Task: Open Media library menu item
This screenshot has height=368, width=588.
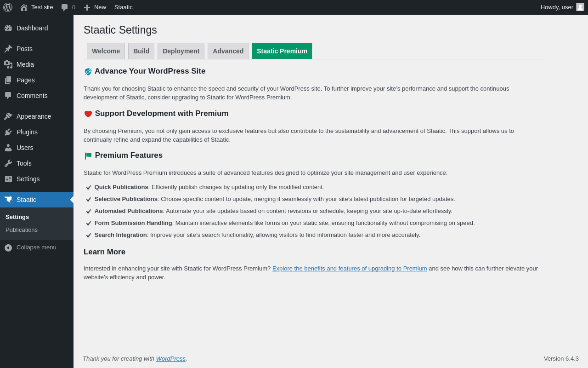Action: 37,64
